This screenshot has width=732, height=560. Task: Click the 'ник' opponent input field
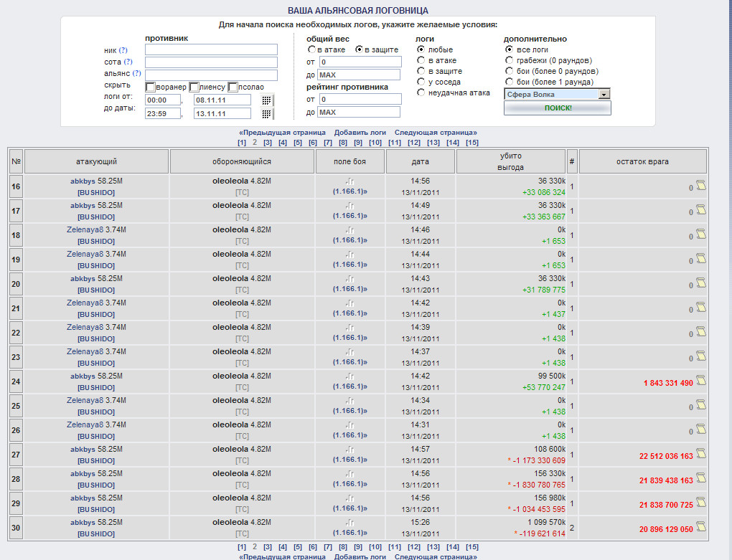tap(211, 50)
